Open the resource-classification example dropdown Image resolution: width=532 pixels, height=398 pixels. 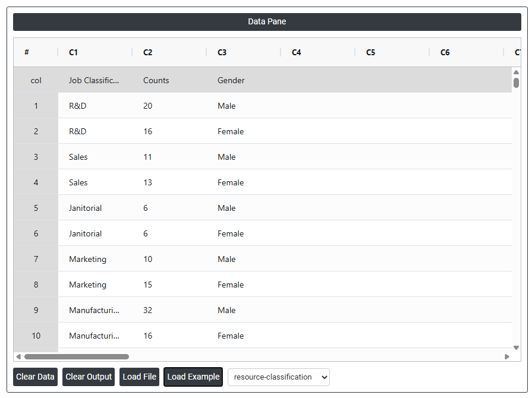(x=278, y=377)
